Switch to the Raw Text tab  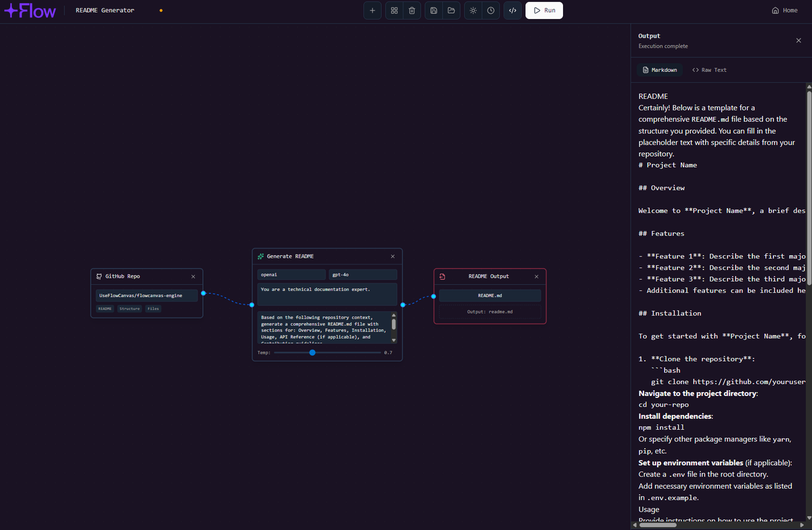[x=709, y=70]
